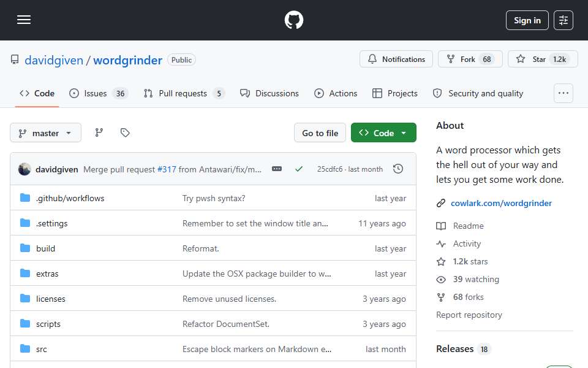Viewport: 588px width, 368px height.
Task: Click the folder icon beside build
Action: pyautogui.click(x=25, y=248)
